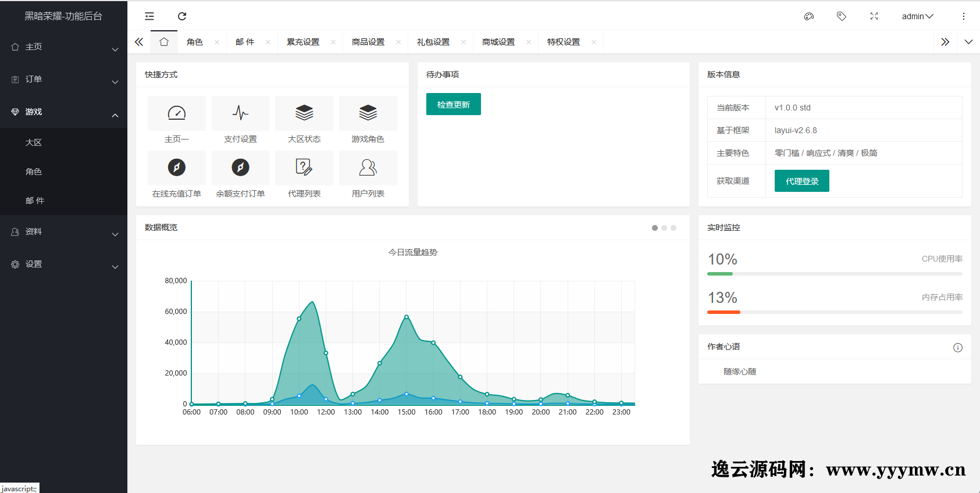Switch to the 邮 件 tab
Image resolution: width=980 pixels, height=493 pixels.
(245, 42)
